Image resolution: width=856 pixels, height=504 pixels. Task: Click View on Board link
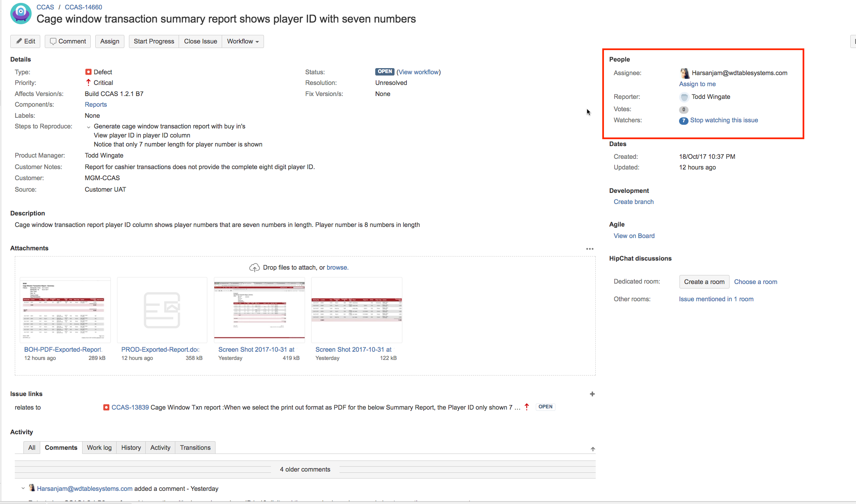[634, 236]
